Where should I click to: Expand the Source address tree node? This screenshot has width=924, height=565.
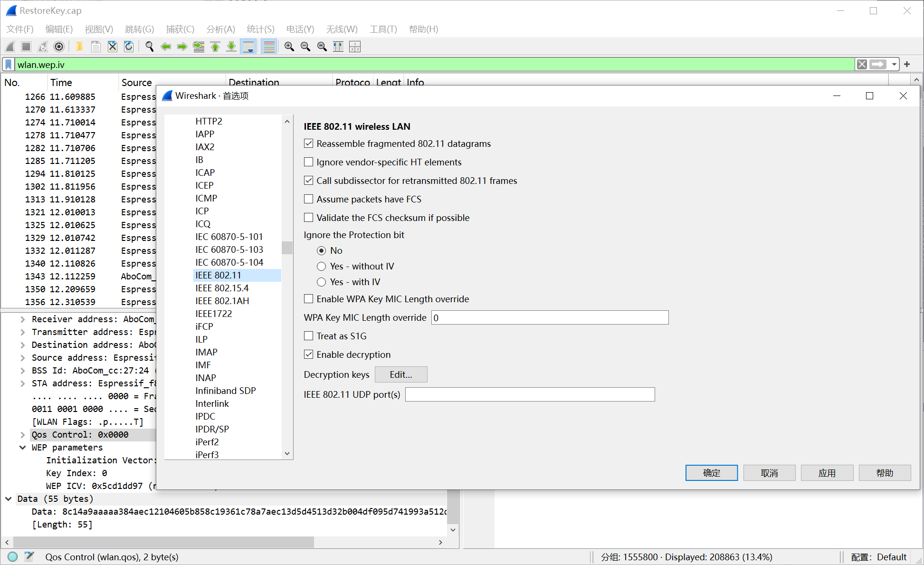point(22,358)
